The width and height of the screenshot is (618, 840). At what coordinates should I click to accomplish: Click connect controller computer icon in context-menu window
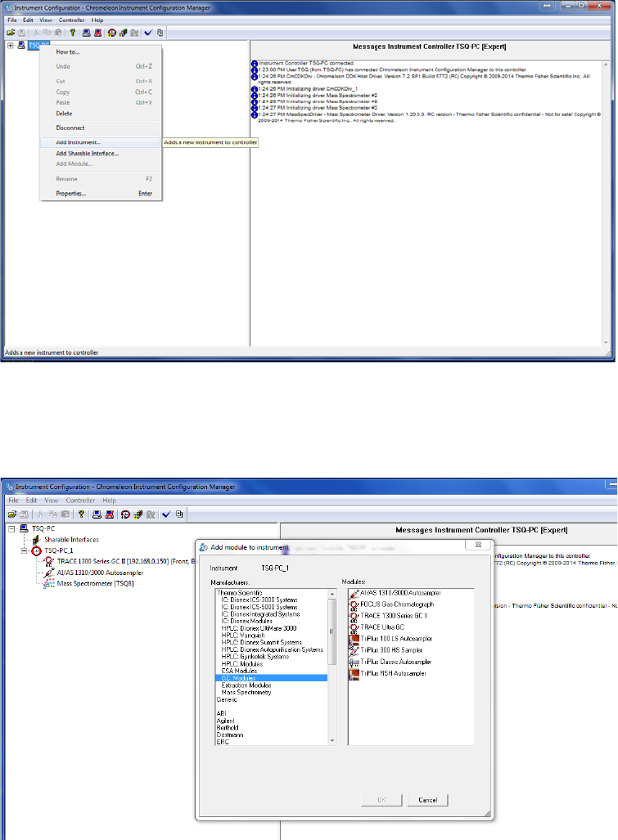(x=86, y=33)
